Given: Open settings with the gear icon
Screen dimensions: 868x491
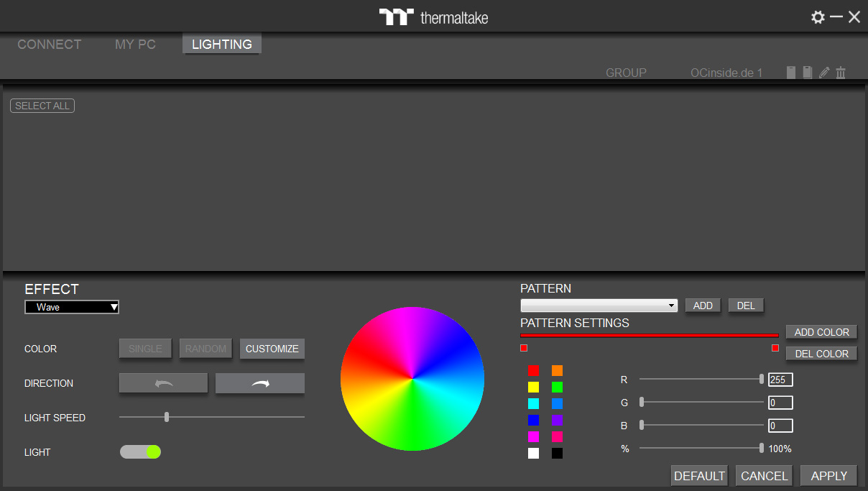Looking at the screenshot, I should point(818,17).
